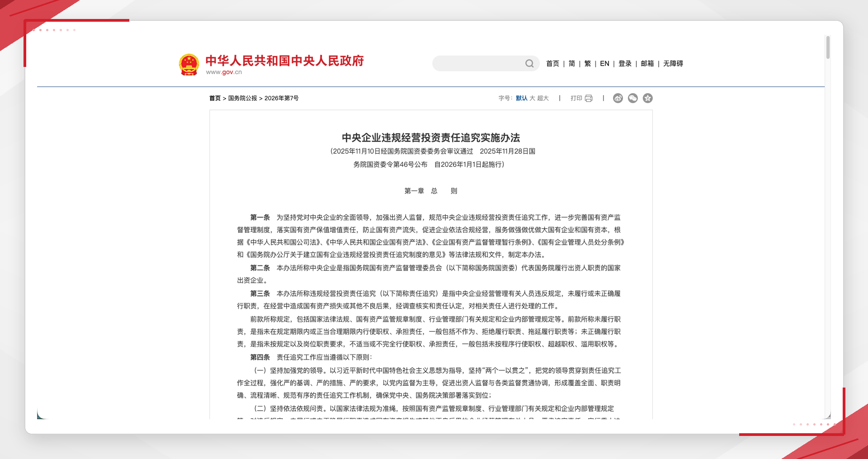The height and width of the screenshot is (459, 868).
Task: Click the www.gov.cn text under title
Action: [224, 72]
